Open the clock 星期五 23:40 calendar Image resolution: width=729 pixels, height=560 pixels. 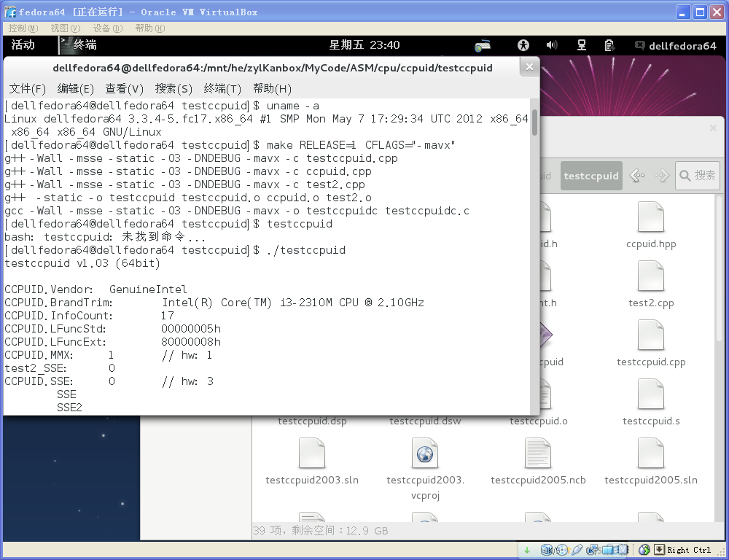point(364,45)
